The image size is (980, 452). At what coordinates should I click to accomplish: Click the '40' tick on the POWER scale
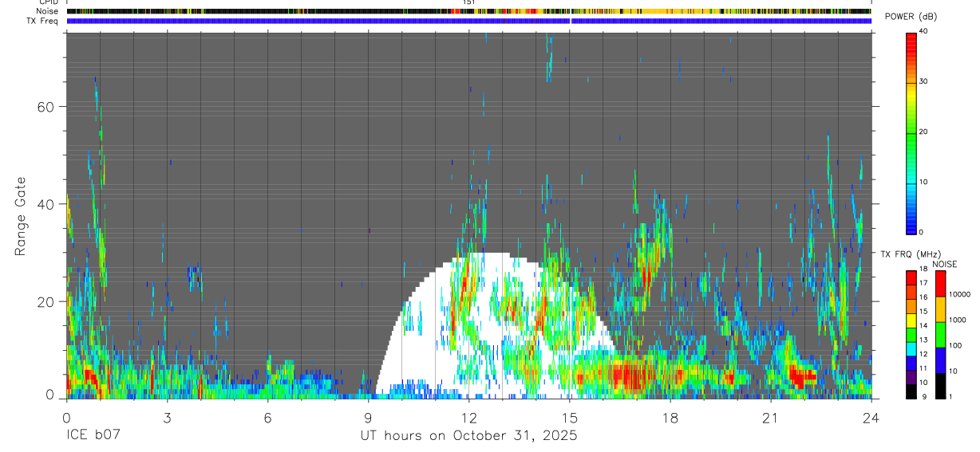[x=924, y=32]
